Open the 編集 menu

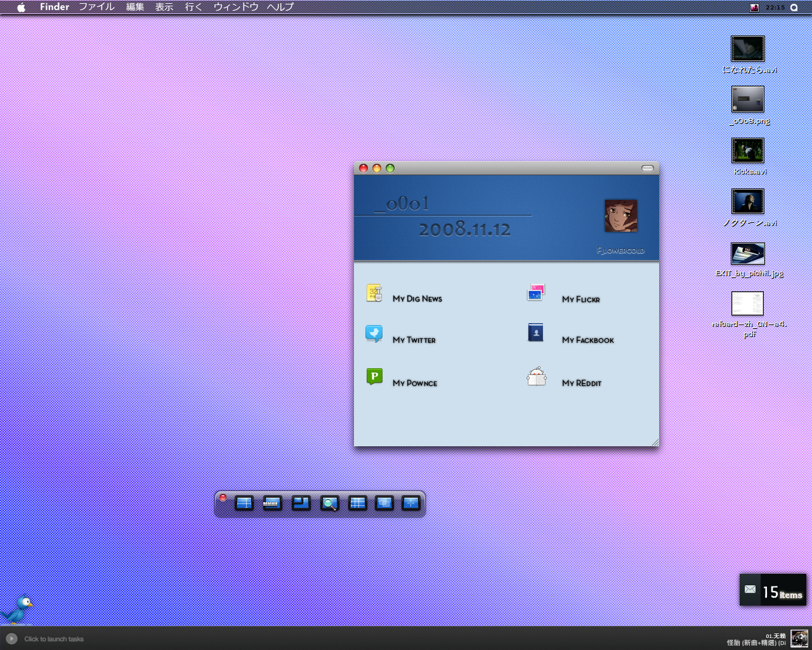(x=135, y=7)
